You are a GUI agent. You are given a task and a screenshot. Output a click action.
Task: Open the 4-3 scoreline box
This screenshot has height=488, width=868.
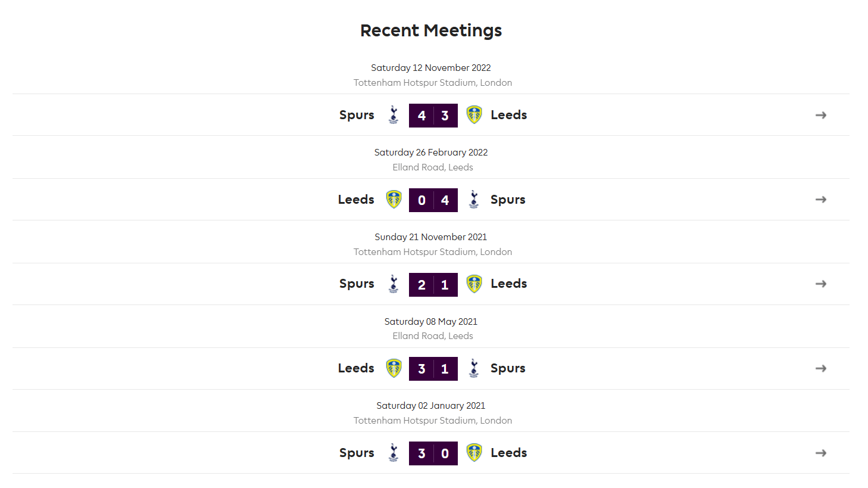(x=433, y=116)
